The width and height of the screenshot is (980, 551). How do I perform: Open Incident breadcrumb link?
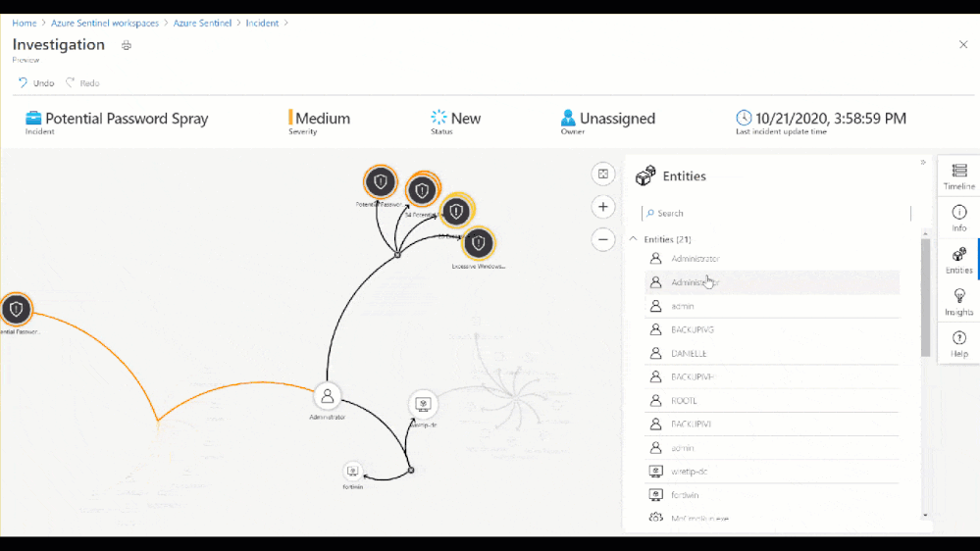tap(262, 24)
